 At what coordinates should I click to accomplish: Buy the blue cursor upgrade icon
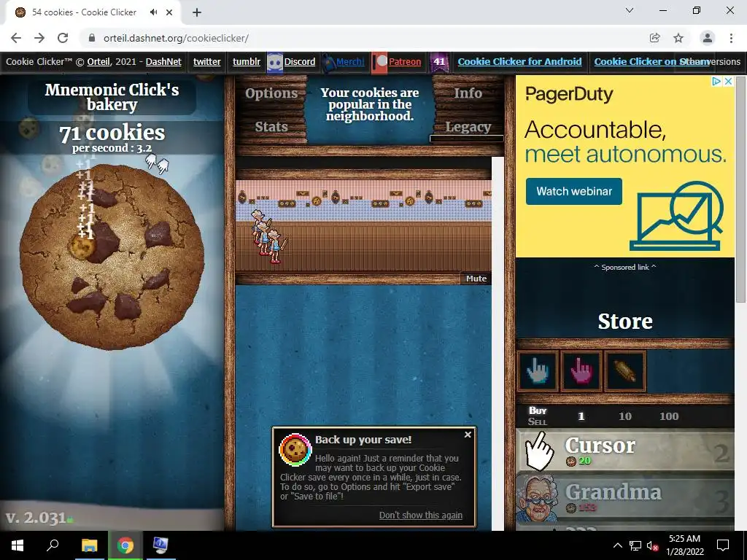[538, 371]
